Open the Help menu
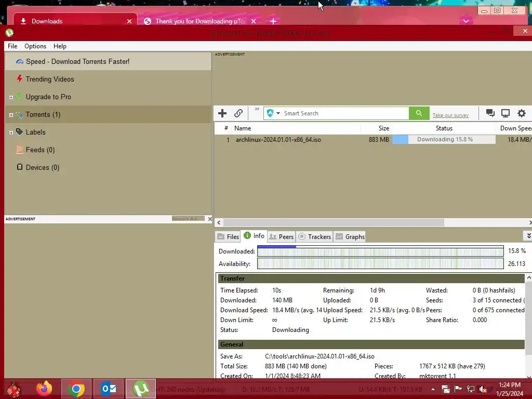This screenshot has width=532, height=399. pyautogui.click(x=60, y=46)
